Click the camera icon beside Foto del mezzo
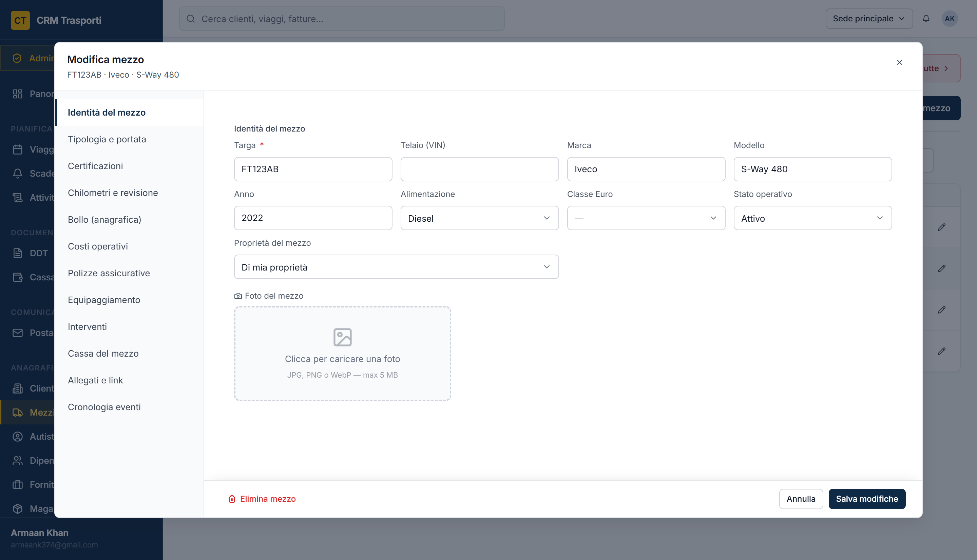This screenshot has width=977, height=560. click(x=238, y=296)
